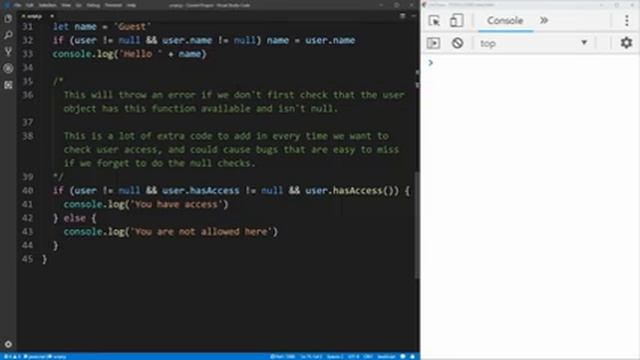Click the 'else' keyword on line 42
The height and width of the screenshot is (360, 640).
[75, 218]
